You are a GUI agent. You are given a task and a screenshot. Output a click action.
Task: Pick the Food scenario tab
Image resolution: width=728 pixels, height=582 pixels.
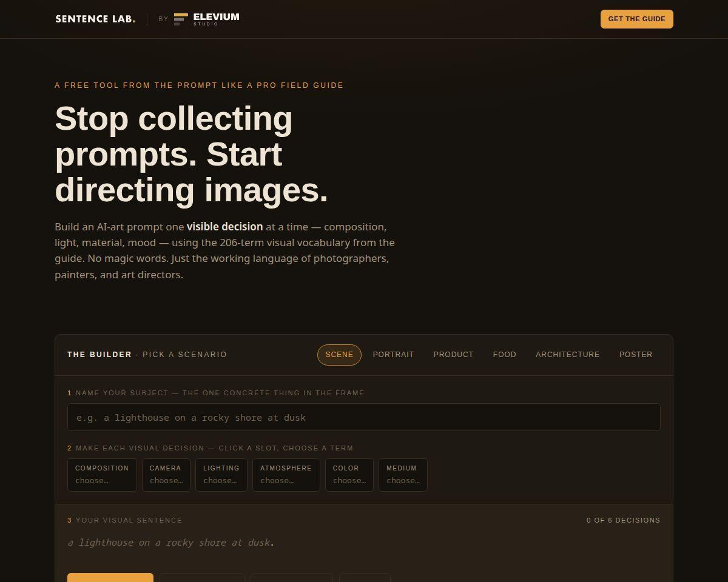coord(504,355)
